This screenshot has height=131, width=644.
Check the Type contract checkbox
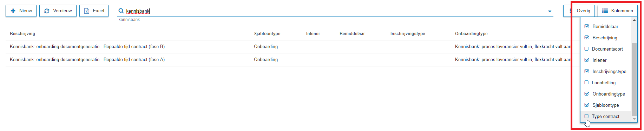coord(586,116)
